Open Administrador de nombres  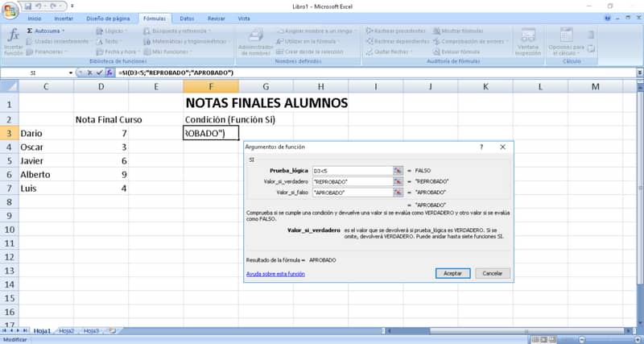pyautogui.click(x=255, y=41)
